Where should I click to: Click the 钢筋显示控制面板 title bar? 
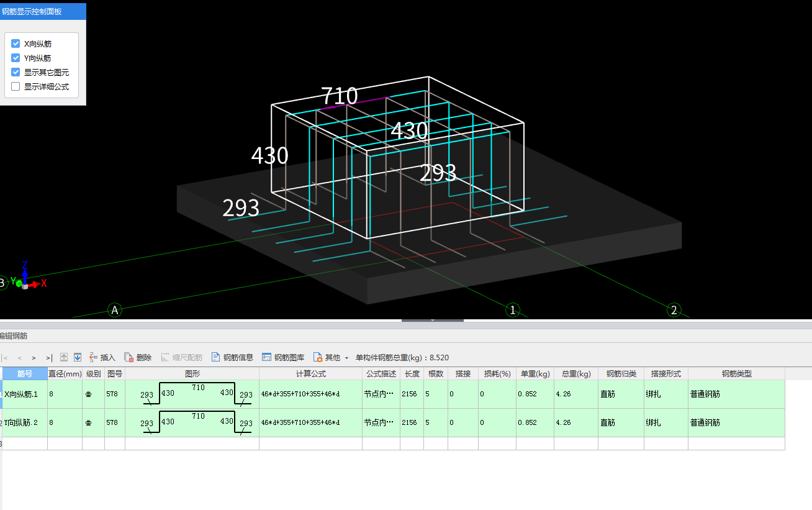tap(43, 11)
